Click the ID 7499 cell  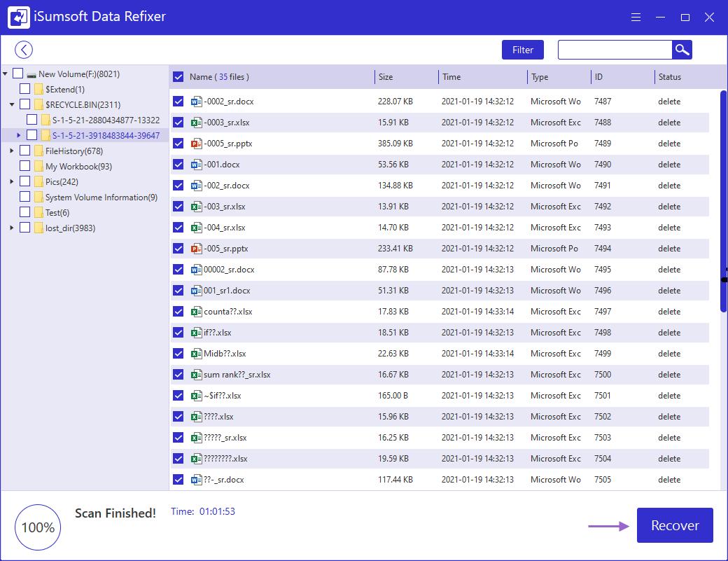tap(603, 354)
